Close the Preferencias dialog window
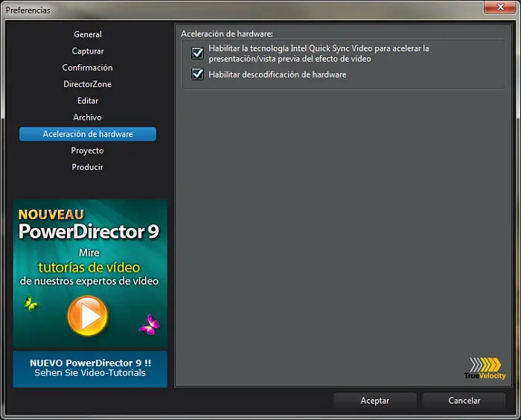The width and height of the screenshot is (521, 420). coord(500,7)
